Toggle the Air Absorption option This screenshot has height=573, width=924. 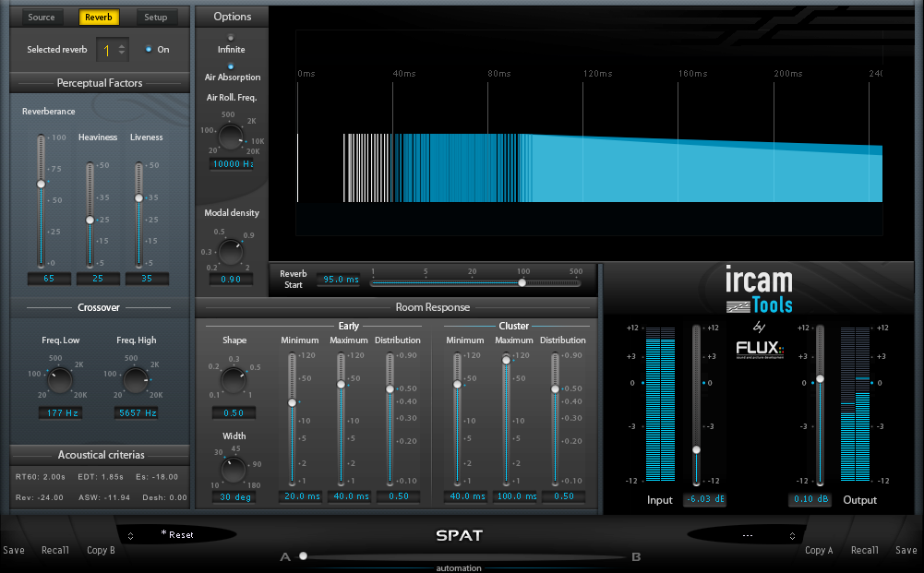pyautogui.click(x=231, y=66)
